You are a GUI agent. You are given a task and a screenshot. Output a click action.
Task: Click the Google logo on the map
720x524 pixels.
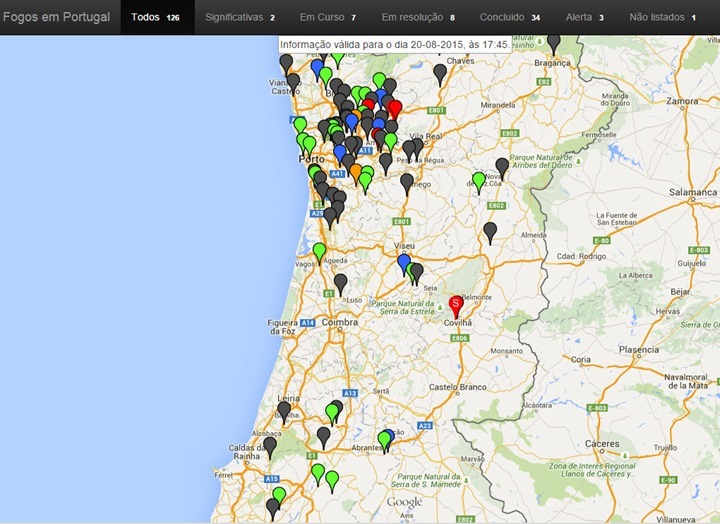click(x=404, y=502)
